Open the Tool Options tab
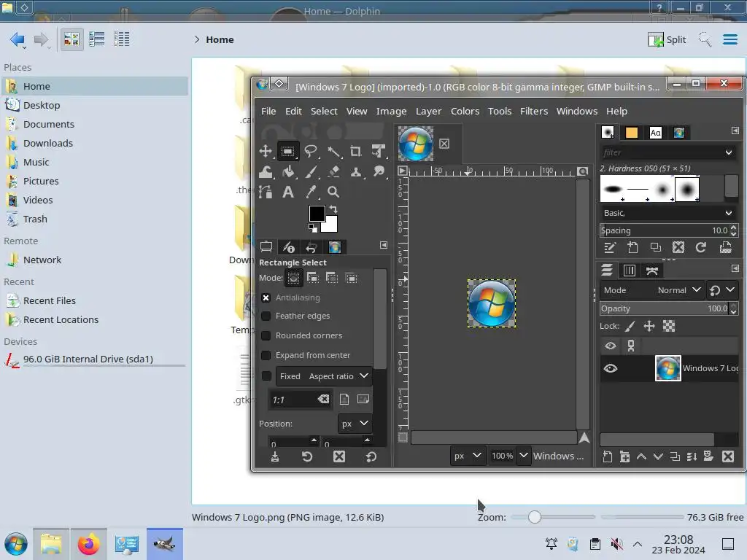Image resolution: width=747 pixels, height=560 pixels. coord(266,247)
